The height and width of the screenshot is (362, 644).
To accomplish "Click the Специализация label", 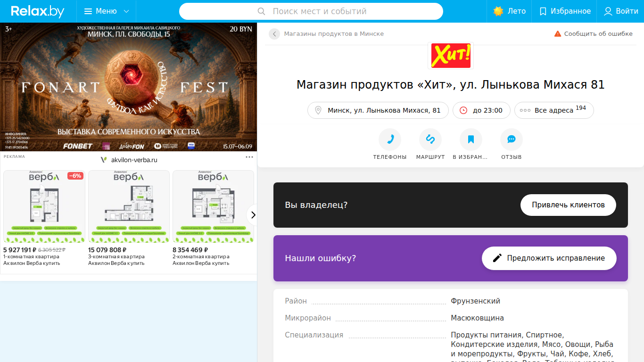I will coord(314,335).
